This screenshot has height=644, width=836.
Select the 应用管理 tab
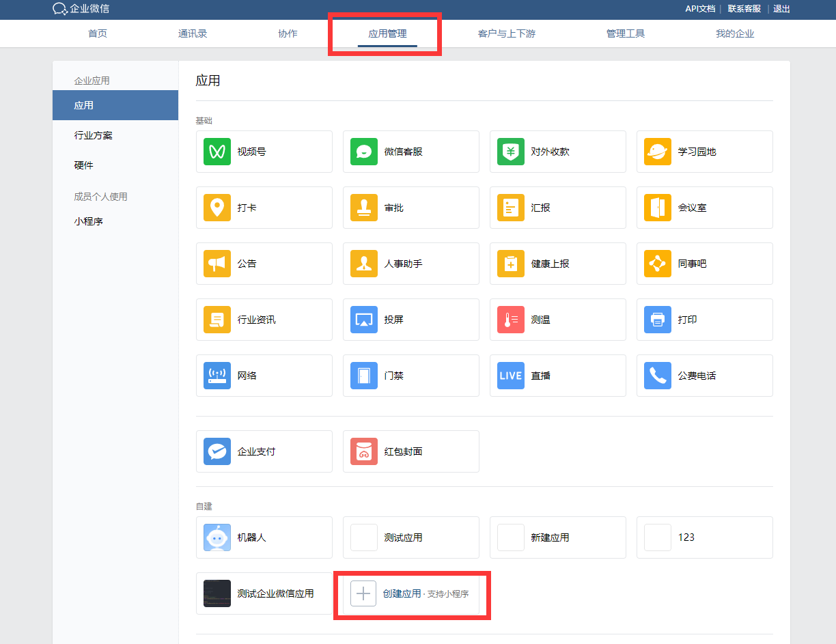[387, 33]
